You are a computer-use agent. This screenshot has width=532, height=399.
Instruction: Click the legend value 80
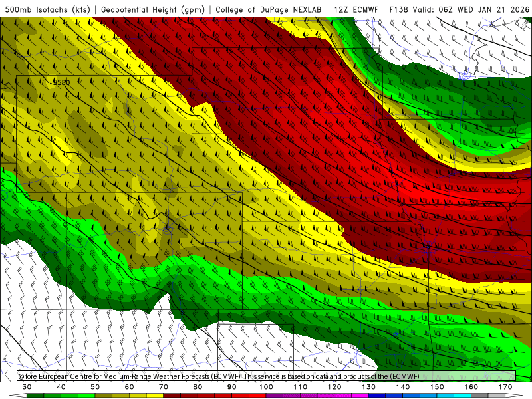click(198, 387)
